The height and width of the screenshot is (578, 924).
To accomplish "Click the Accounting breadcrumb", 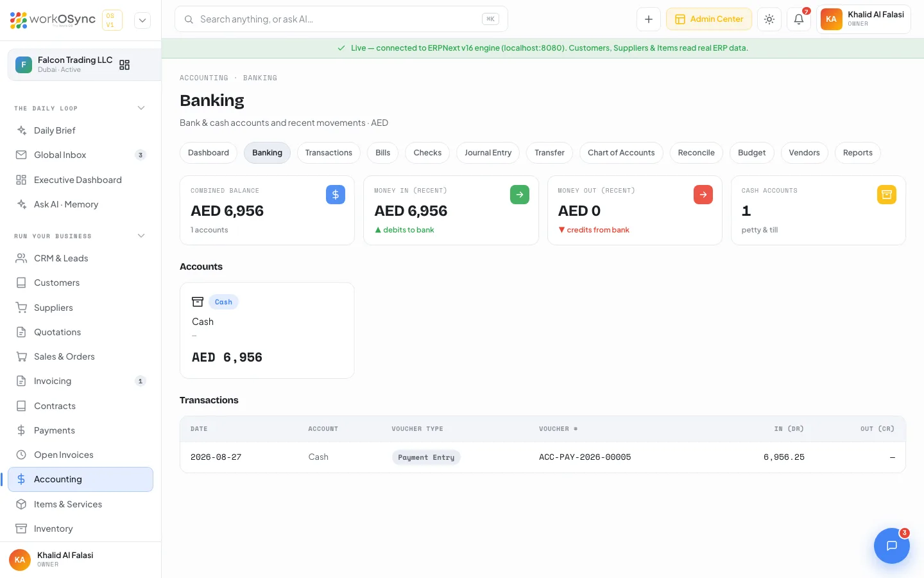I will tap(204, 78).
